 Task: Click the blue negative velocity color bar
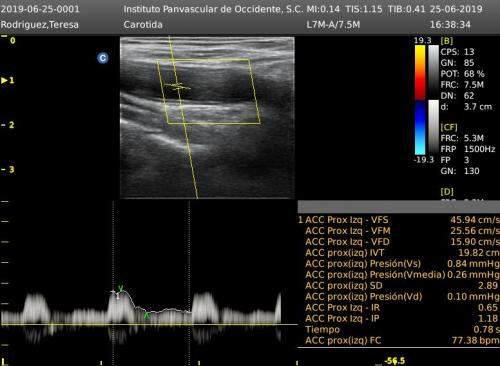click(420, 128)
